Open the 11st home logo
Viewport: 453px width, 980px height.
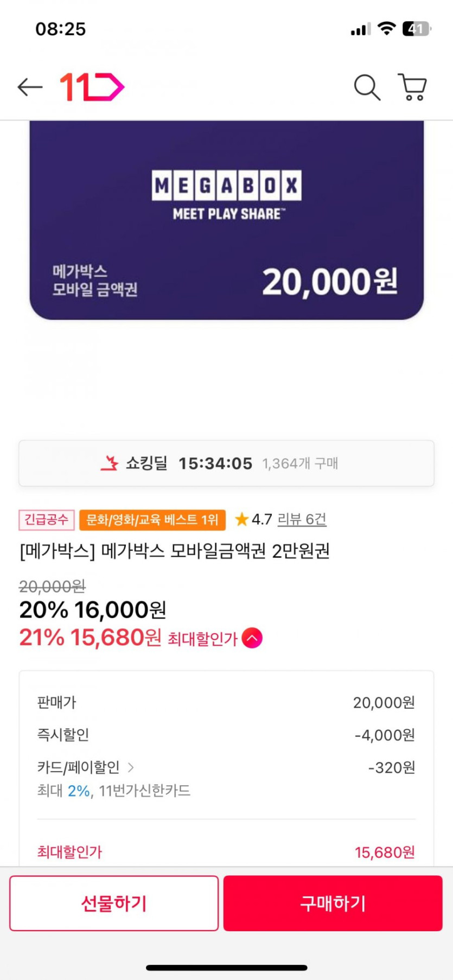[x=92, y=87]
